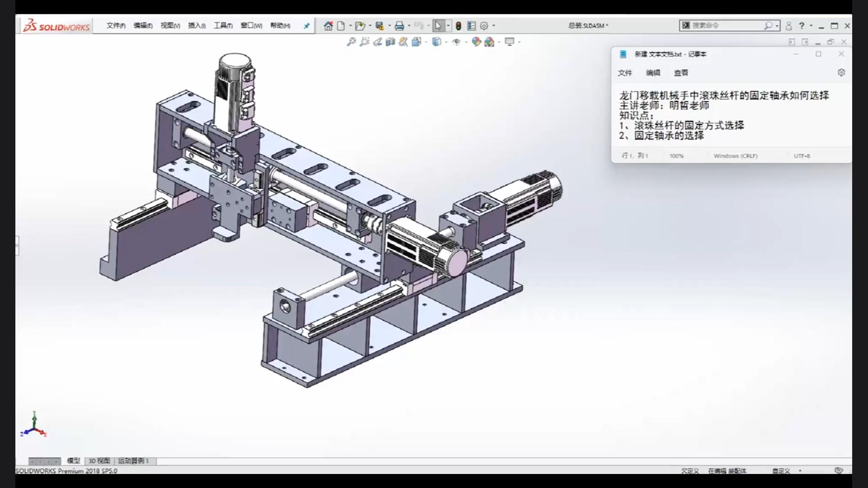Viewport: 868px width, 488px height.
Task: Switch to the 3D 视图 tab
Action: [99, 461]
